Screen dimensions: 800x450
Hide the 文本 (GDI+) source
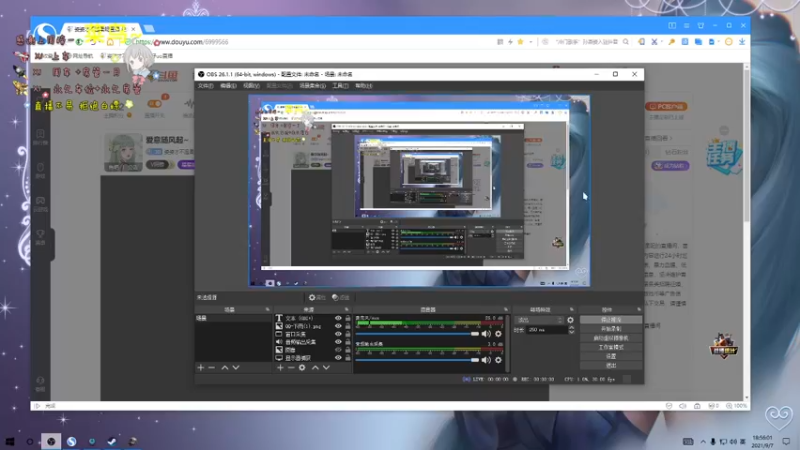tap(338, 318)
